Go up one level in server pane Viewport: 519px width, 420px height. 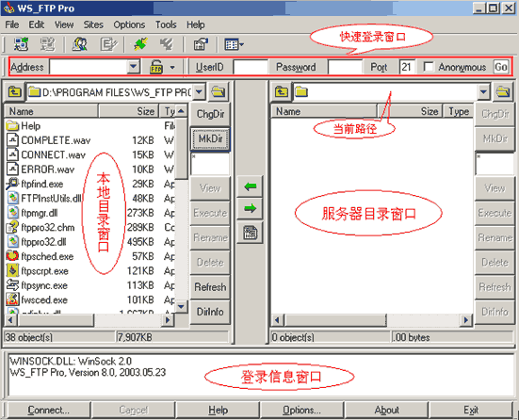(x=281, y=91)
